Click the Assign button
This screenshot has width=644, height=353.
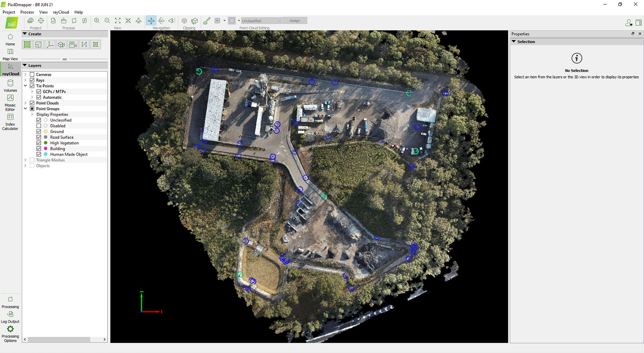295,21
